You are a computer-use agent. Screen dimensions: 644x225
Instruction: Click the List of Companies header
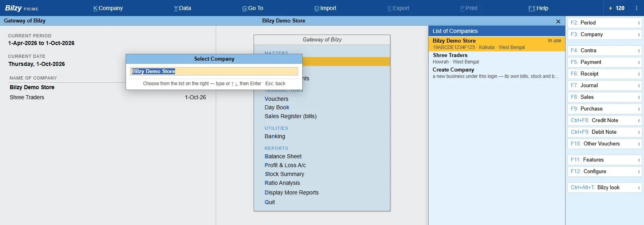pyautogui.click(x=497, y=31)
